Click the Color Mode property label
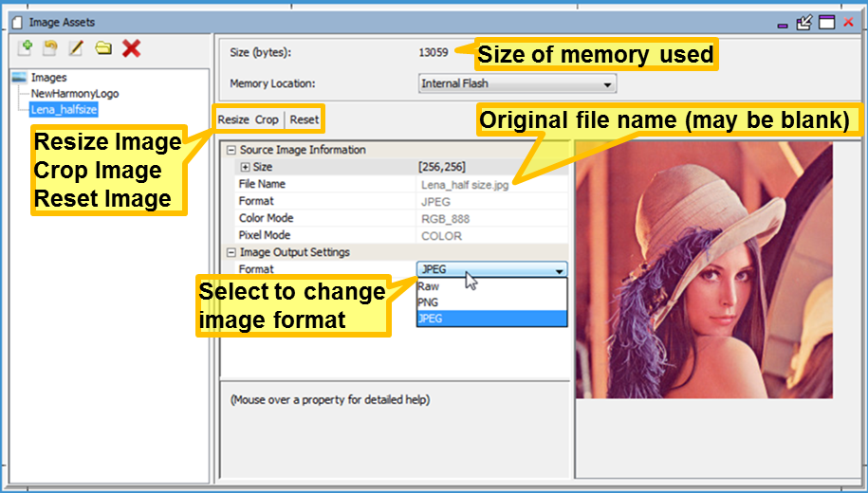 coord(267,218)
